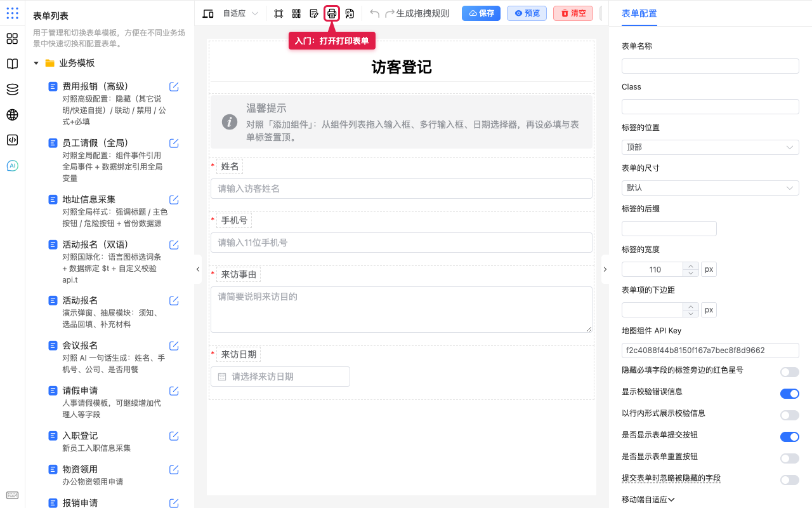This screenshot has width=812, height=508.
Task: Decrease 标签的宽度 value with down arrow
Action: point(690,273)
